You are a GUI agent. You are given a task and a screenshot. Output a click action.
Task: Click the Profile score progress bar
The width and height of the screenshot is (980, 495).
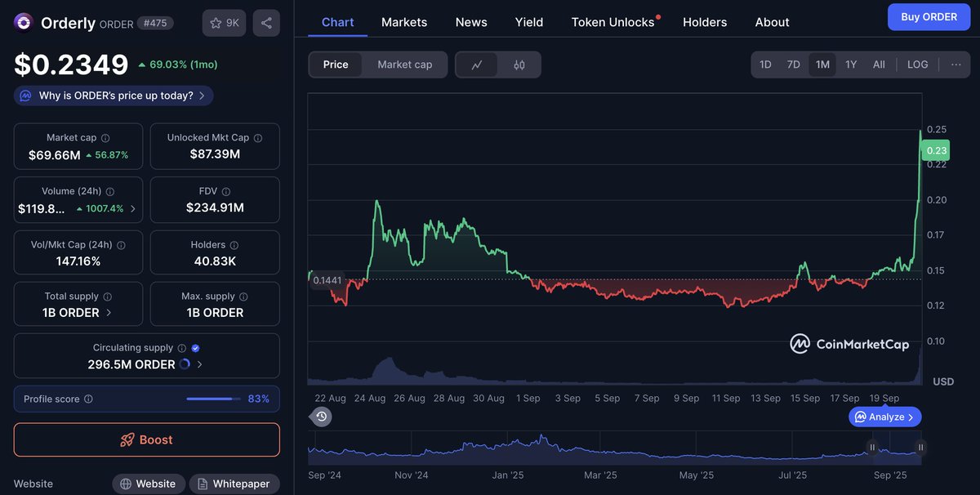213,399
